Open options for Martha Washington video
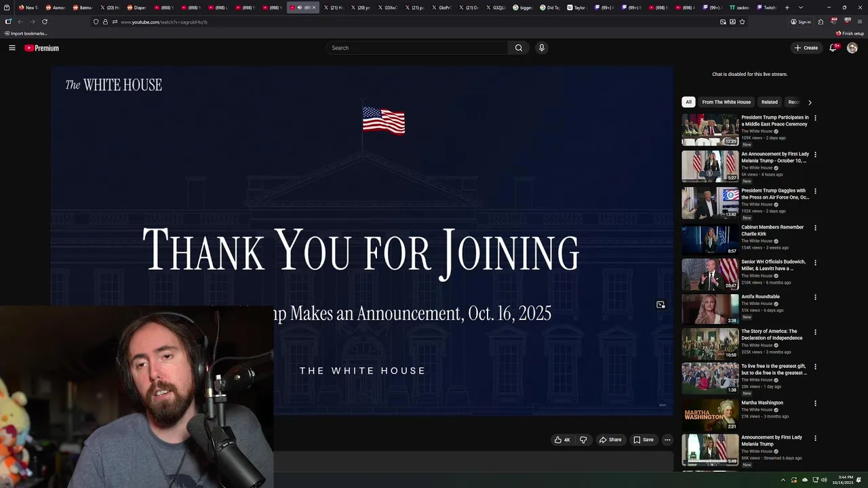The image size is (868, 488). point(815,403)
